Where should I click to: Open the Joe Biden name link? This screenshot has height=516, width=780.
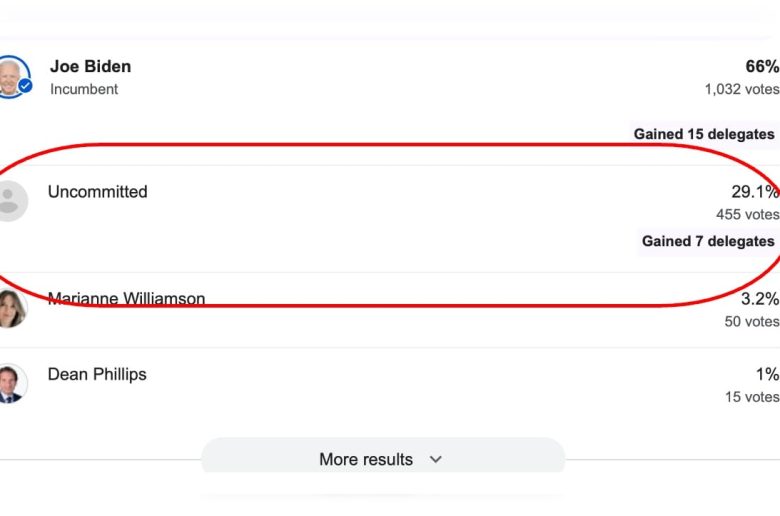tap(90, 67)
